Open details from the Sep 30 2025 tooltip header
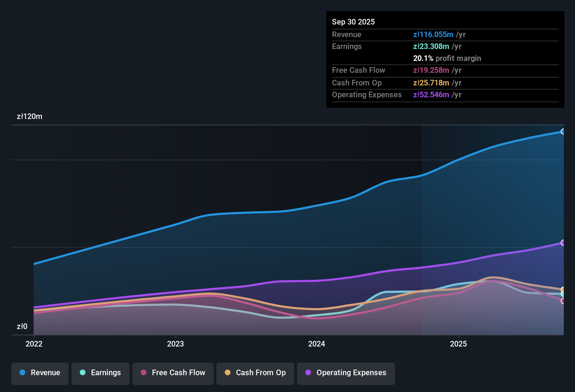The image size is (575, 392). click(353, 22)
